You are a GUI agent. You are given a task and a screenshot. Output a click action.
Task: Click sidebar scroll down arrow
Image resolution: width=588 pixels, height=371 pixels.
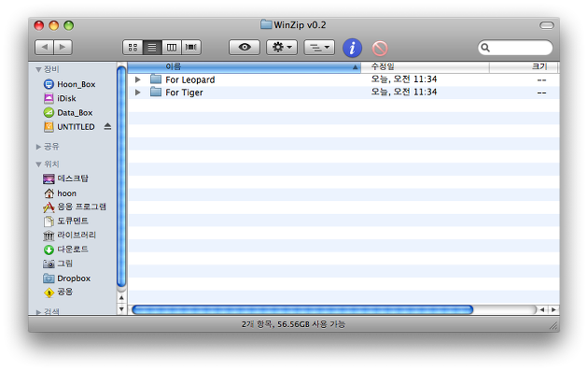(x=121, y=309)
